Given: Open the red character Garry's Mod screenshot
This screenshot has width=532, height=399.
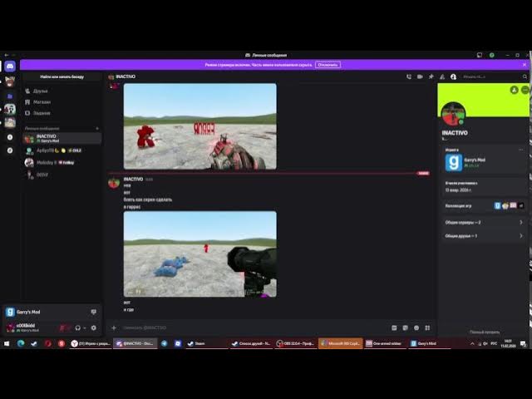Looking at the screenshot, I should (x=199, y=126).
